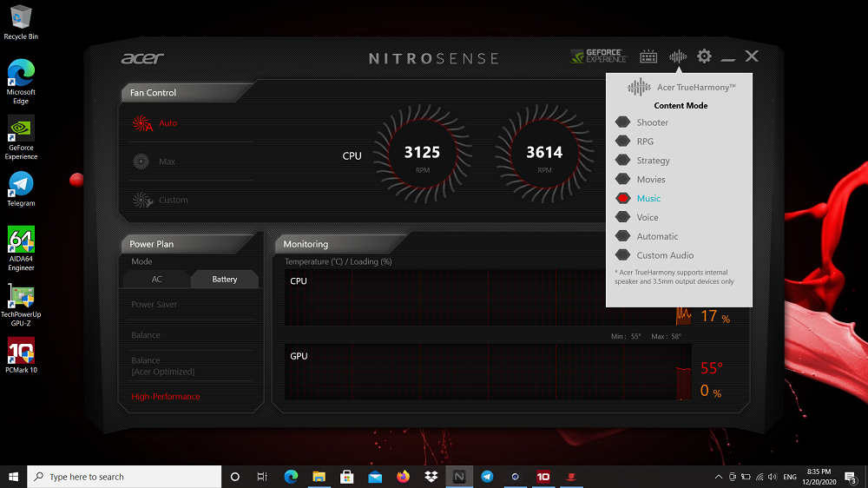Select the Max fan mode icon
This screenshot has width=868, height=488.
point(141,162)
